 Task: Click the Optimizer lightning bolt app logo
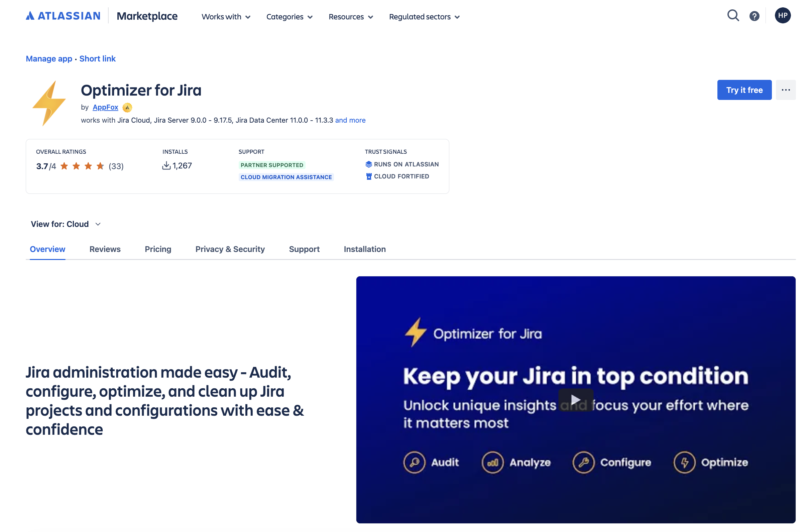pos(49,103)
